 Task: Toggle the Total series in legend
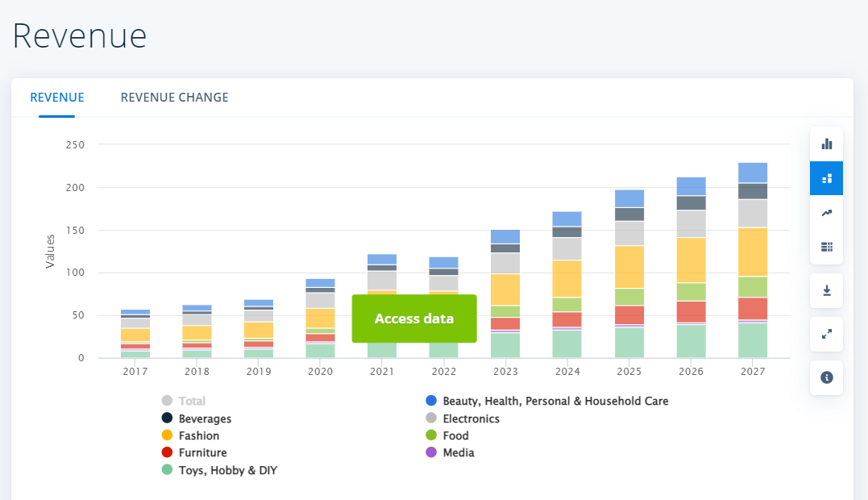[192, 401]
